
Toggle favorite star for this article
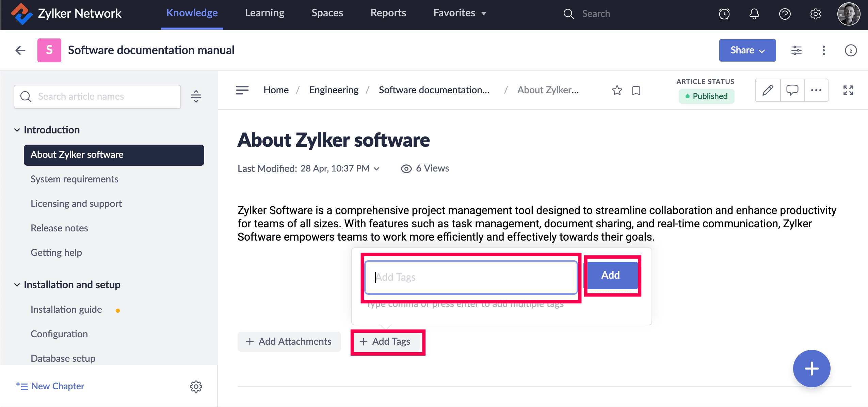pos(617,91)
